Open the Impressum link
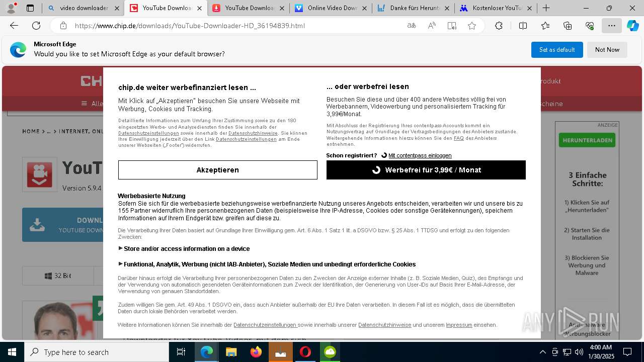 point(459,325)
